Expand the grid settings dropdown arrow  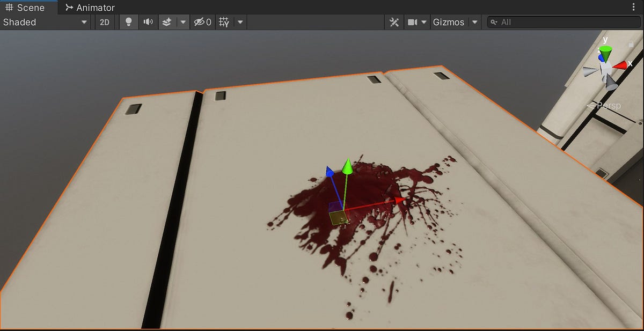coord(239,22)
